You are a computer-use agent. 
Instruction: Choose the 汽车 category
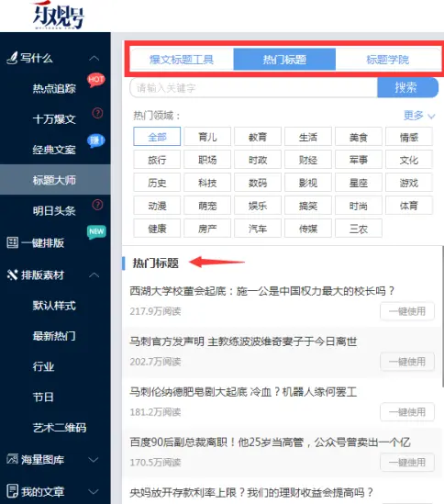(x=258, y=229)
